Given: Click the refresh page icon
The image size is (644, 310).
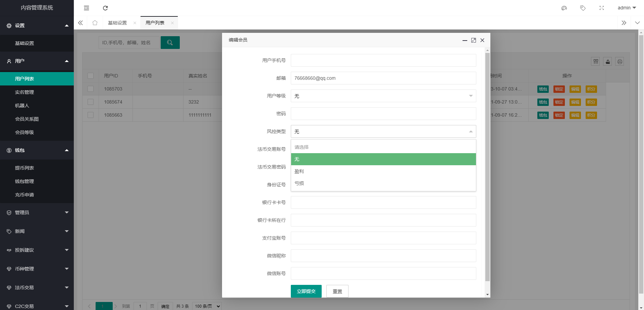Looking at the screenshot, I should click(x=105, y=8).
